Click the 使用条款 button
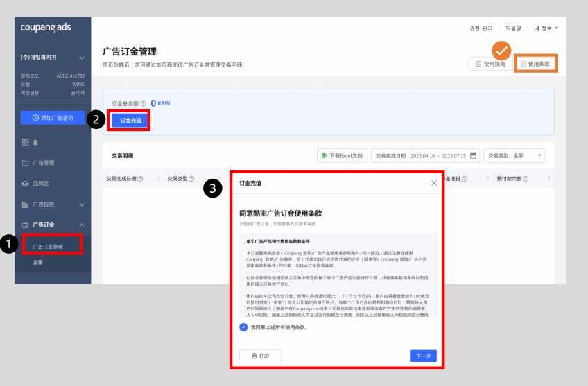Viewport: 588px width, 386px height. click(535, 64)
